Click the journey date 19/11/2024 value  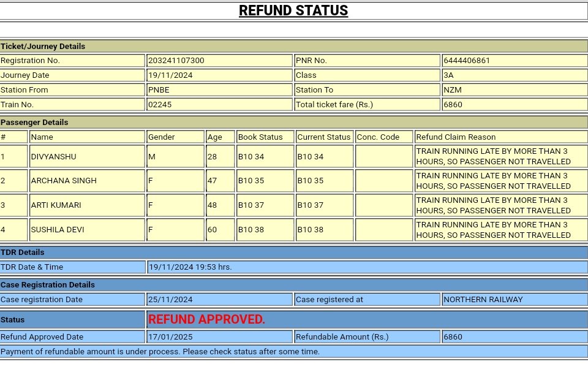(170, 75)
